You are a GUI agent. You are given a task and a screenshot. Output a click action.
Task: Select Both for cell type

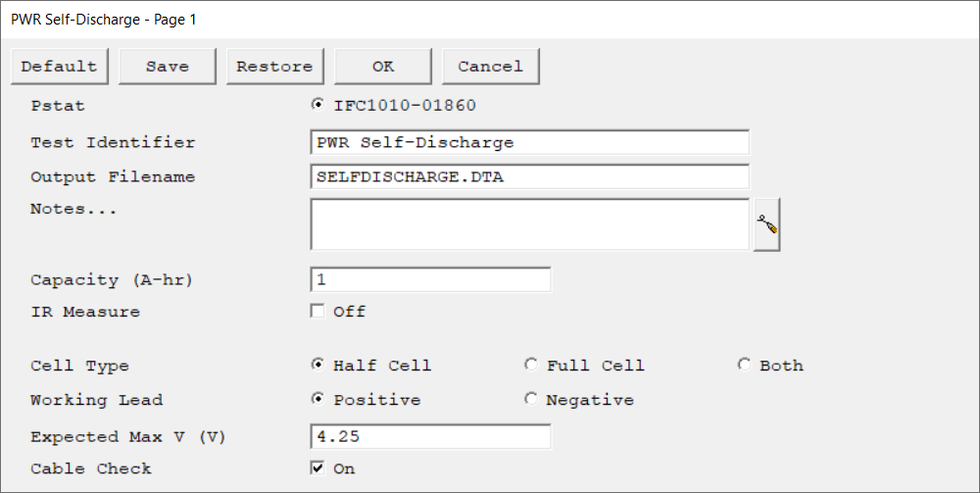[745, 365]
